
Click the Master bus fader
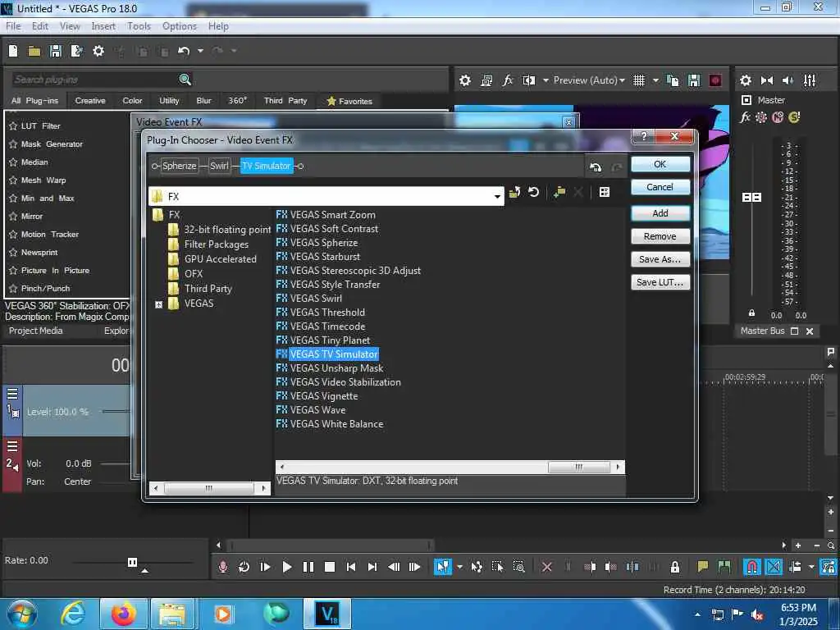coord(751,198)
